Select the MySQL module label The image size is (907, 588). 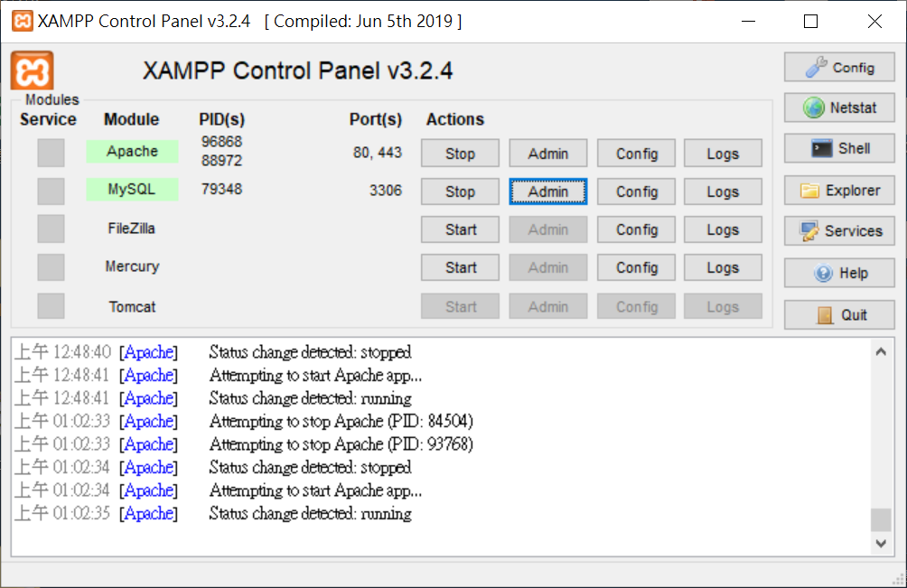pyautogui.click(x=132, y=190)
